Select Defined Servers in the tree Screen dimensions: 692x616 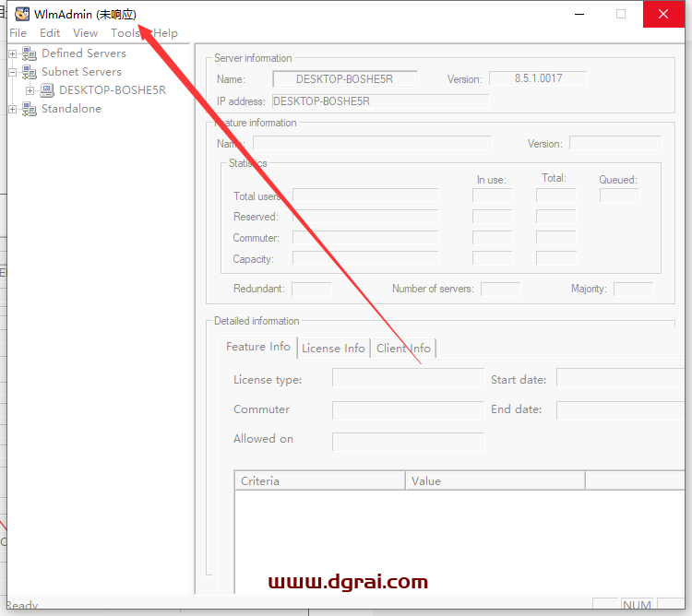point(84,53)
